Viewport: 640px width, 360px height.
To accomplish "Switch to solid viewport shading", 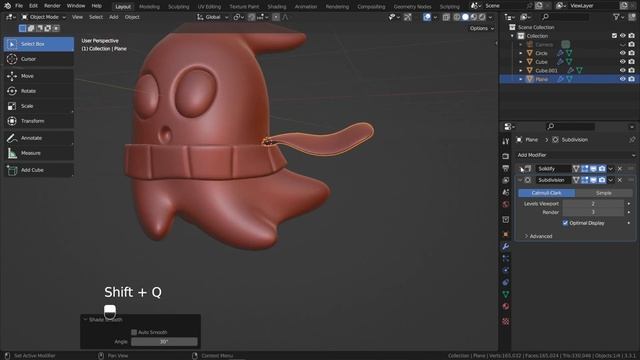I will (465, 17).
